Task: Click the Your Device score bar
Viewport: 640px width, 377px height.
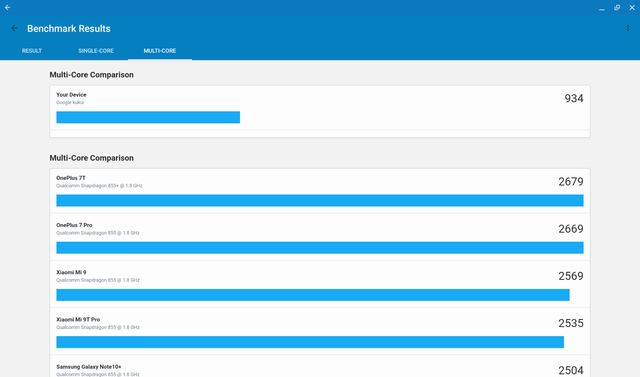Action: pyautogui.click(x=148, y=117)
